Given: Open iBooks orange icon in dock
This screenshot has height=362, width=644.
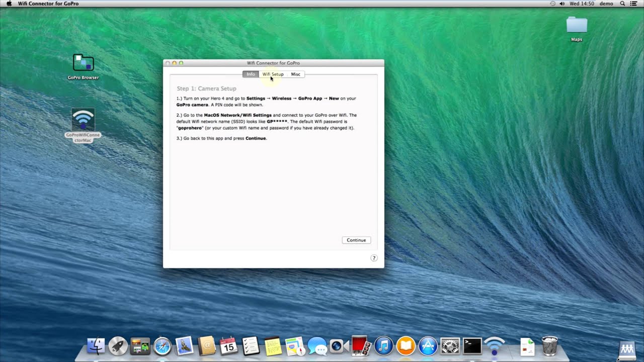Looking at the screenshot, I should tap(406, 346).
